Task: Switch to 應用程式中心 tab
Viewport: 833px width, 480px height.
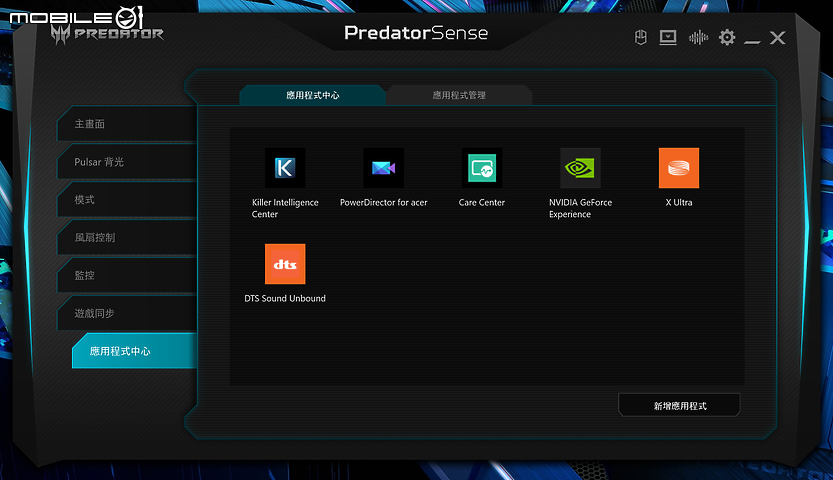Action: coord(312,95)
